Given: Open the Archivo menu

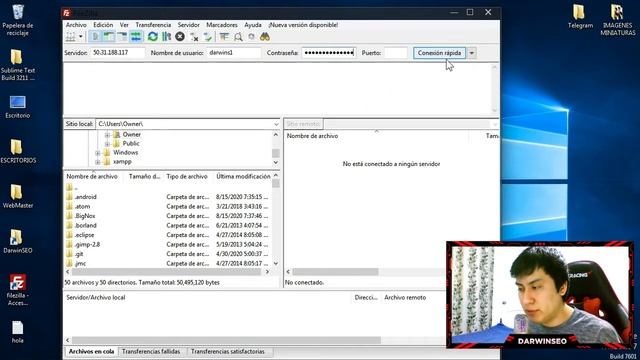Looking at the screenshot, I should [x=76, y=25].
